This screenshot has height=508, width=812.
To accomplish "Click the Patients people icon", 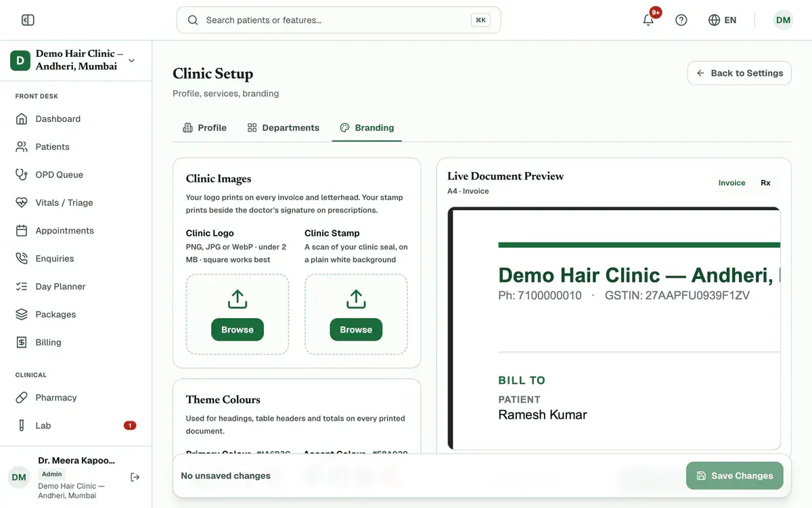I will tap(22, 147).
